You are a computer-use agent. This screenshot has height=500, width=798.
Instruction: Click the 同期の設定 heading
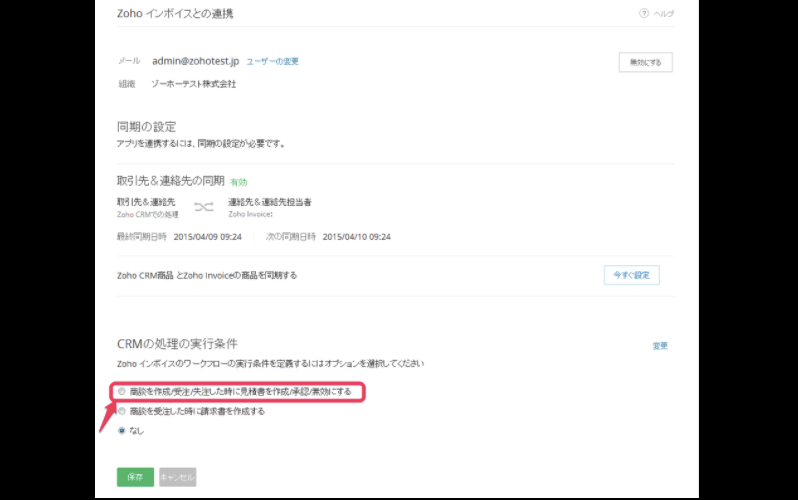pos(147,126)
